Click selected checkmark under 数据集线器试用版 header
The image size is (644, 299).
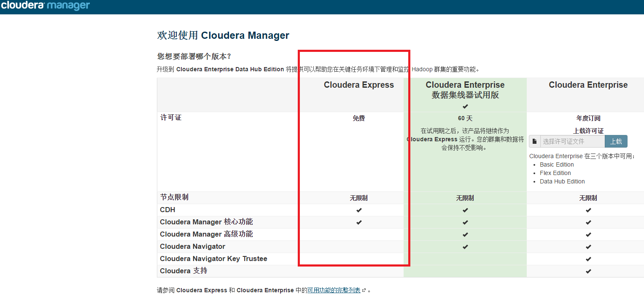(x=465, y=106)
